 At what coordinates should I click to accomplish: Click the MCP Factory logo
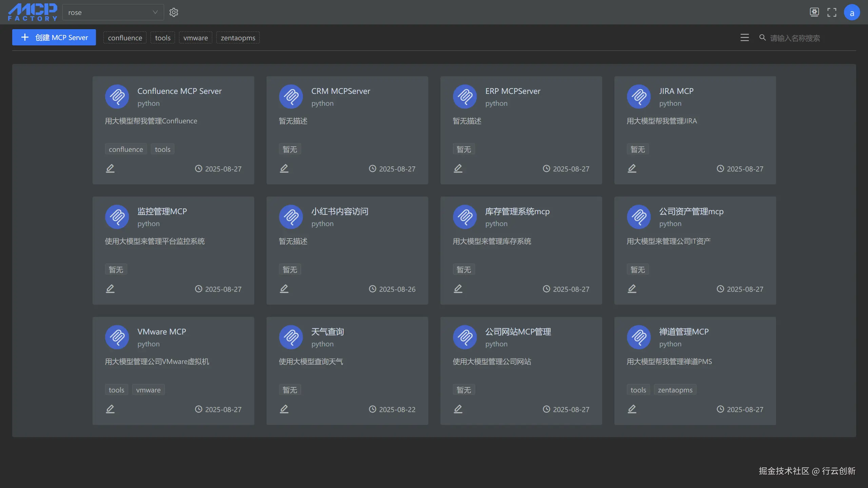33,13
